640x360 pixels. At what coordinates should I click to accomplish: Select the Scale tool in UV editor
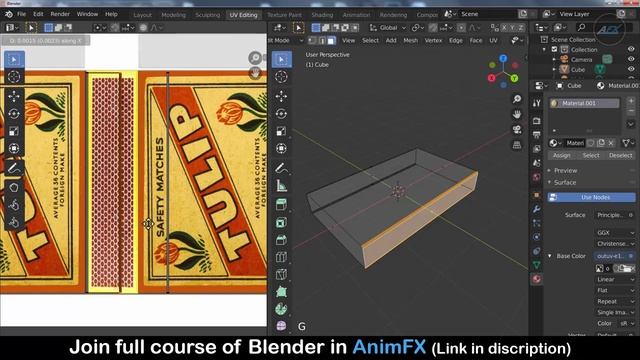click(x=14, y=131)
